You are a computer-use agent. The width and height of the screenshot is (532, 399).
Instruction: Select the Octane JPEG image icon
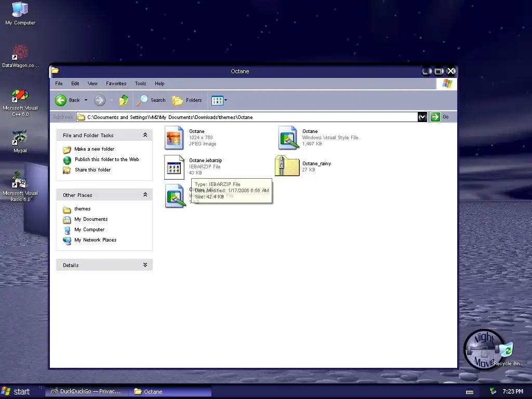(174, 137)
